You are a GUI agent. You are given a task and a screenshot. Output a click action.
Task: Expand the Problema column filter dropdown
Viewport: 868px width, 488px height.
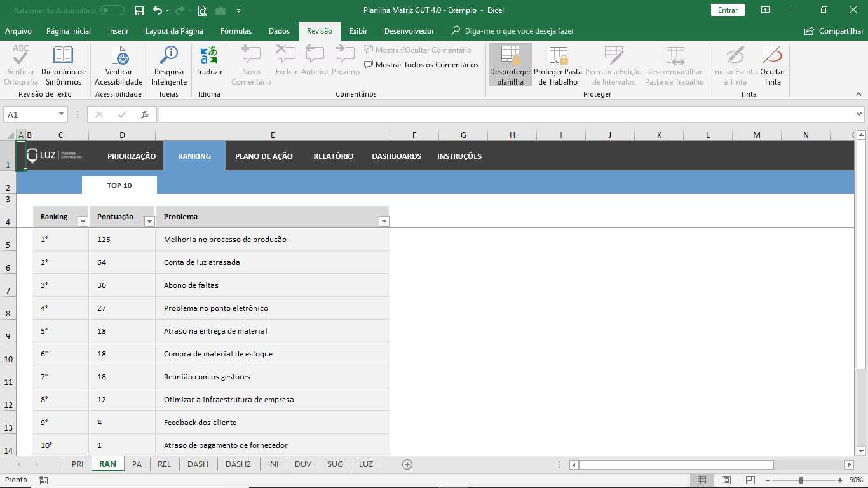[383, 221]
